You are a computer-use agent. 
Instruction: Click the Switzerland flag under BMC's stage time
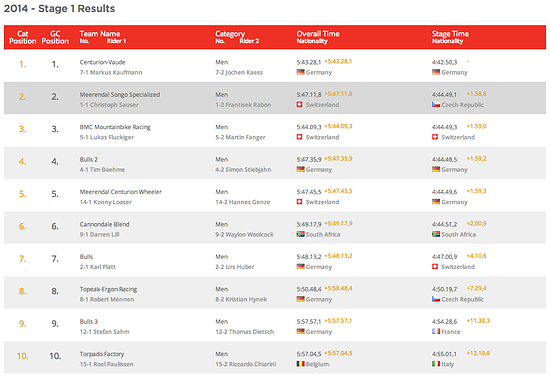tap(435, 137)
